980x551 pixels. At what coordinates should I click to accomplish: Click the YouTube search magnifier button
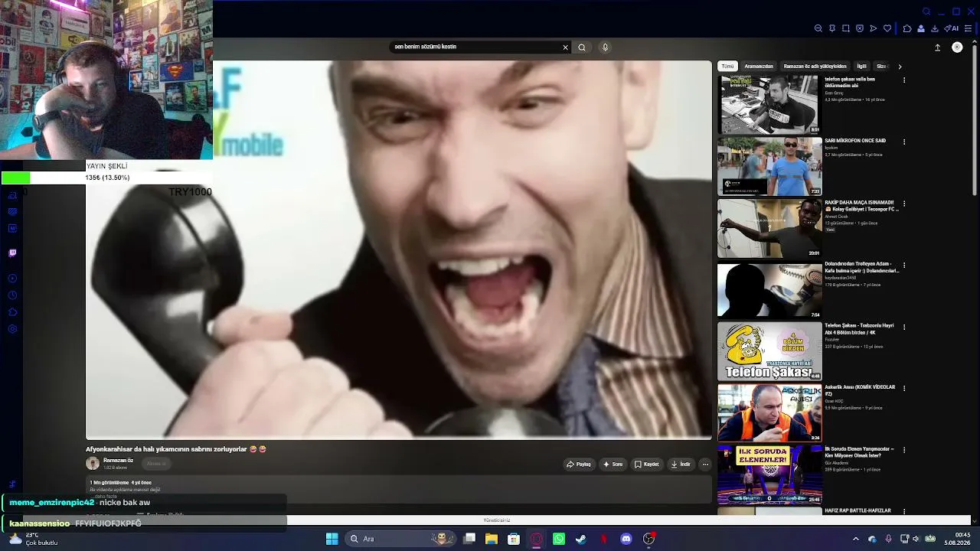tap(582, 47)
